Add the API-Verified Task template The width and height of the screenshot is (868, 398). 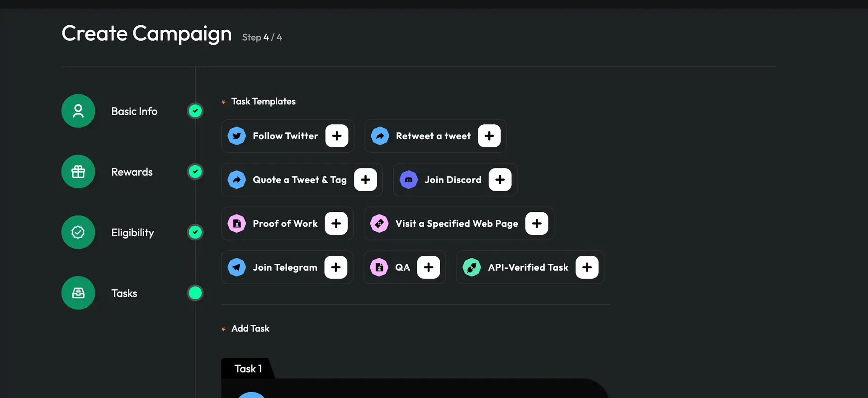pos(587,267)
